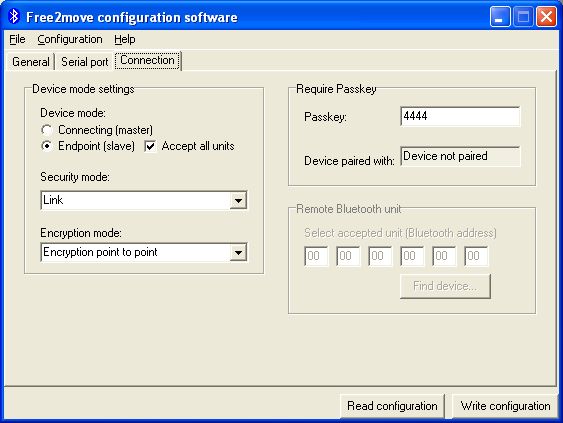Open the Configuration menu

pyautogui.click(x=70, y=39)
